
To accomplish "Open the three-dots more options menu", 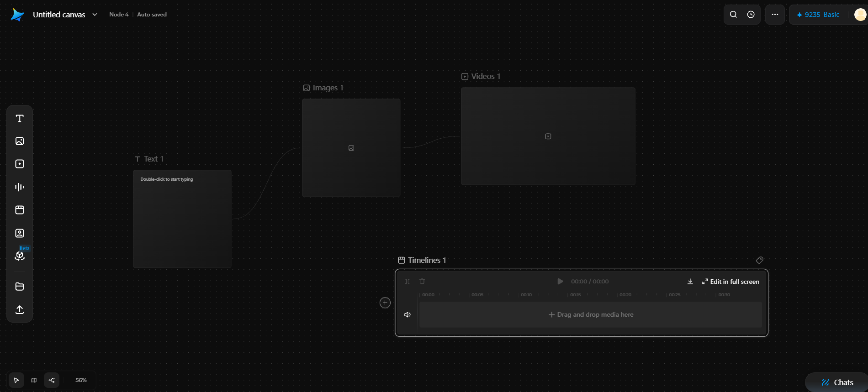I will (x=775, y=15).
